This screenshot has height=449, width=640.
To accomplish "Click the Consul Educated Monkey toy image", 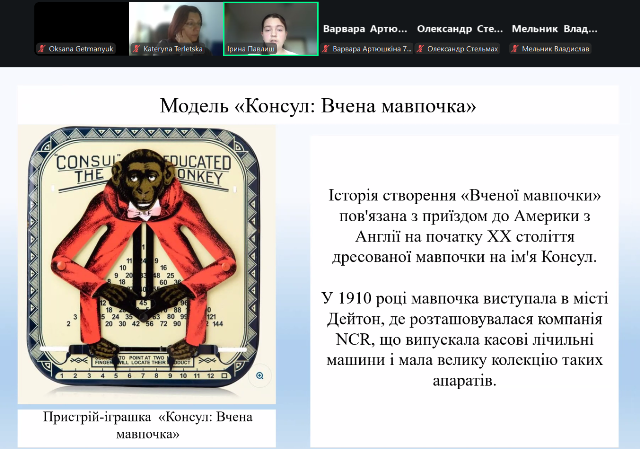I will [147, 264].
